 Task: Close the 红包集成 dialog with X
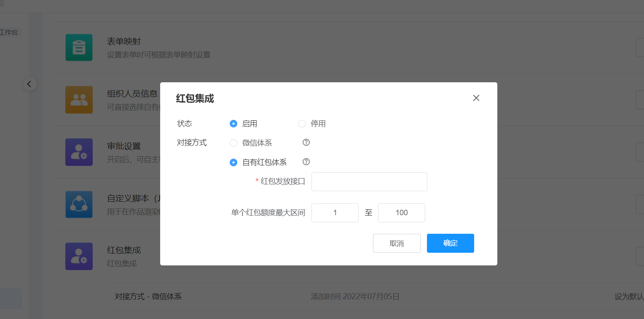click(x=476, y=98)
